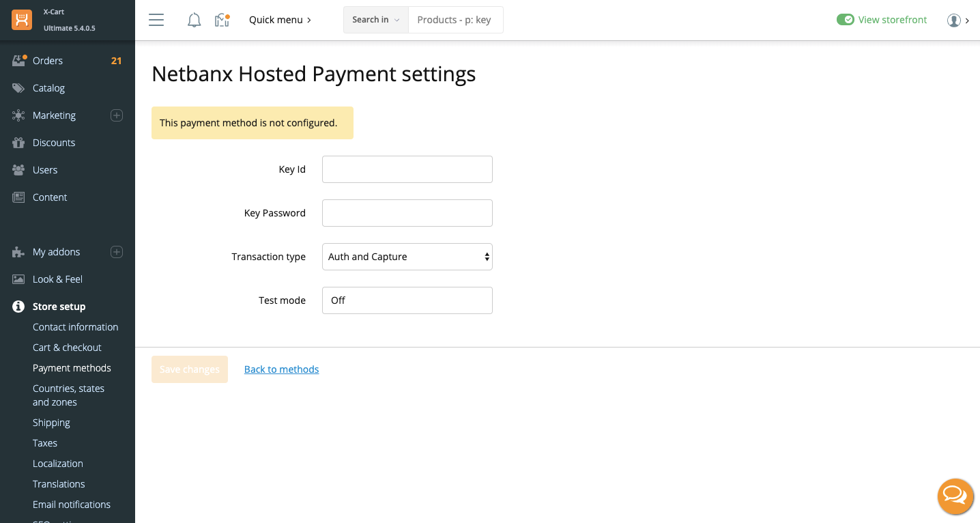Click the X-Cart logo icon

[22, 20]
